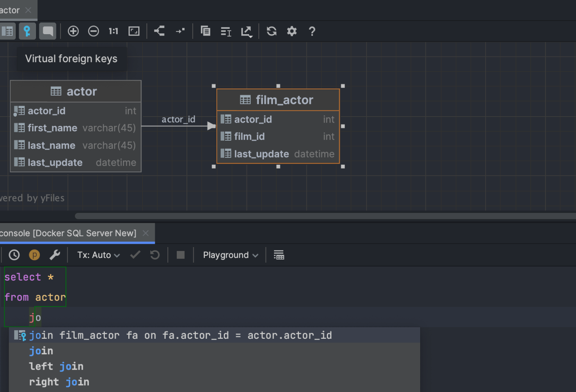Click the Zoom Out icon
This screenshot has width=576, height=392.
click(93, 31)
